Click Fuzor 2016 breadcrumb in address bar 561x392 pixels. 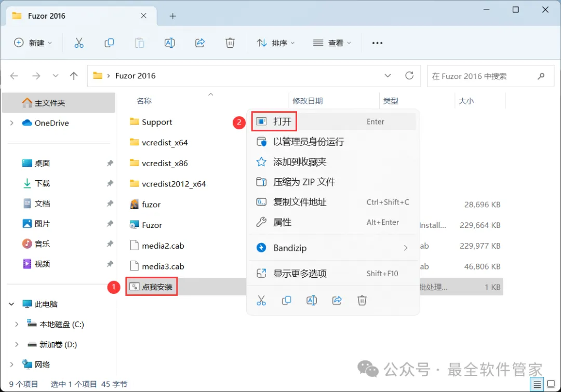tap(135, 76)
